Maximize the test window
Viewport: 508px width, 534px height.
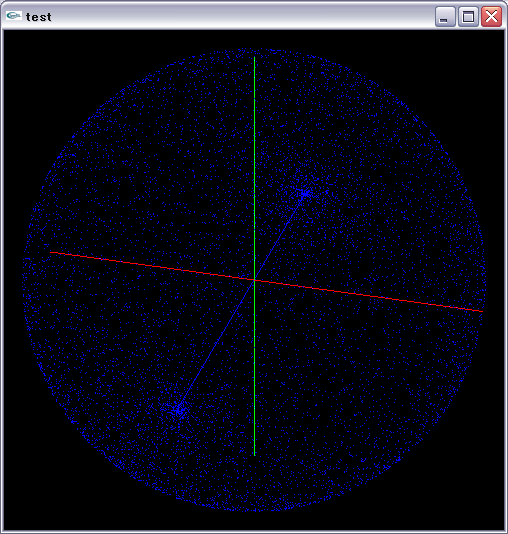(x=468, y=16)
